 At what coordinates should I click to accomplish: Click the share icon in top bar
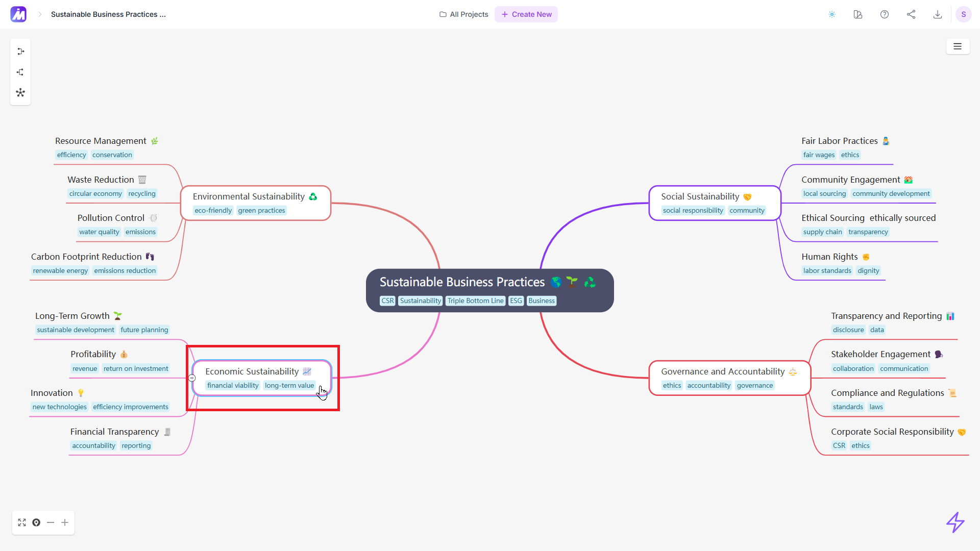[911, 14]
